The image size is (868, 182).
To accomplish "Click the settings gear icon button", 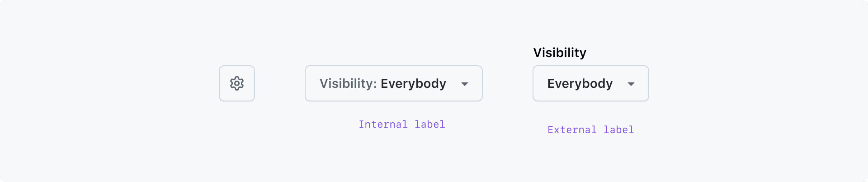I will (237, 83).
